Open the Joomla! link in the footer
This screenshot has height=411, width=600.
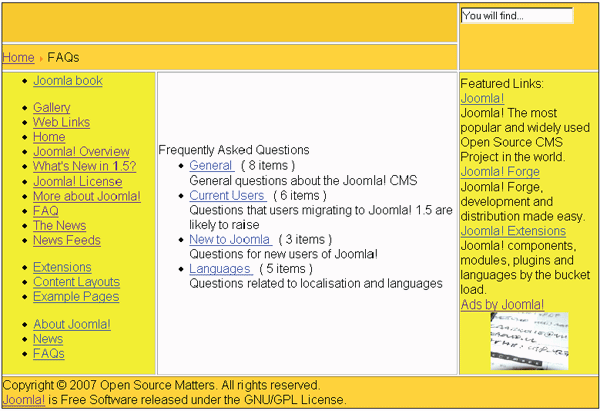click(x=24, y=400)
